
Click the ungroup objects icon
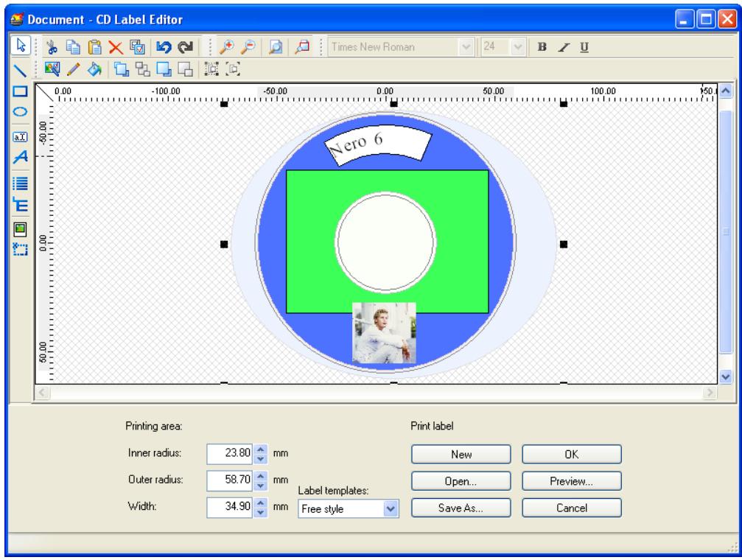[x=233, y=69]
